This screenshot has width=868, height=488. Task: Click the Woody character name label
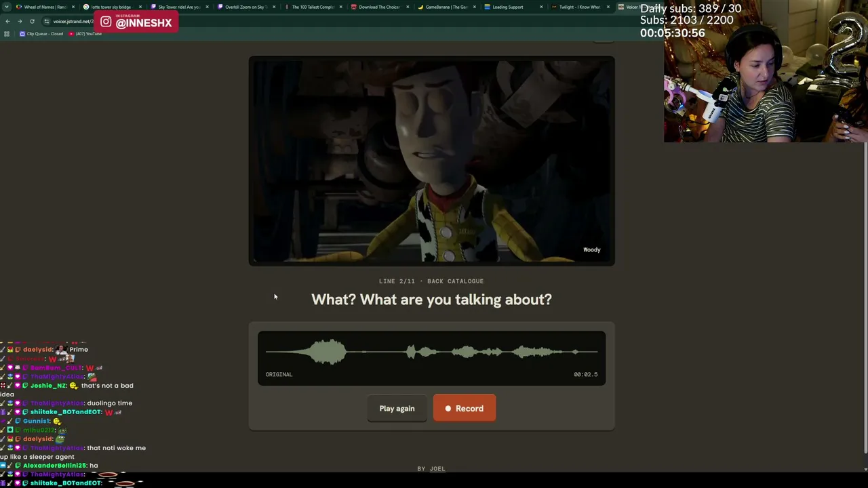coord(591,249)
